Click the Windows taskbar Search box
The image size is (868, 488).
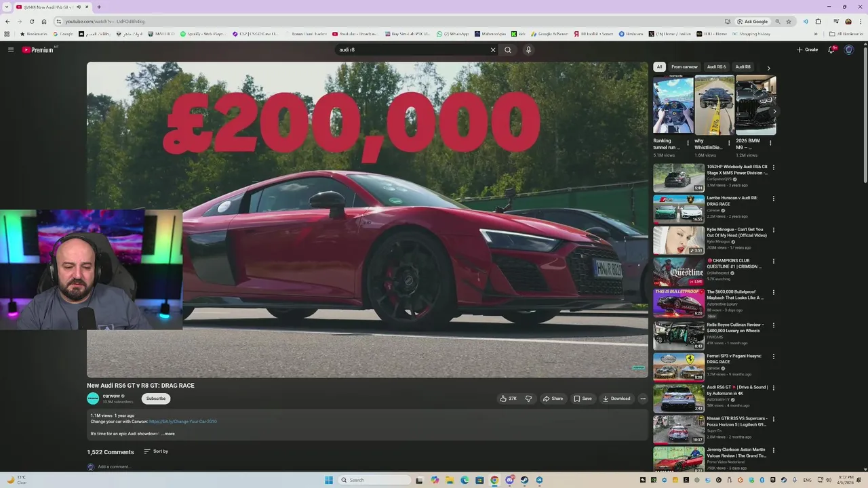(x=375, y=480)
